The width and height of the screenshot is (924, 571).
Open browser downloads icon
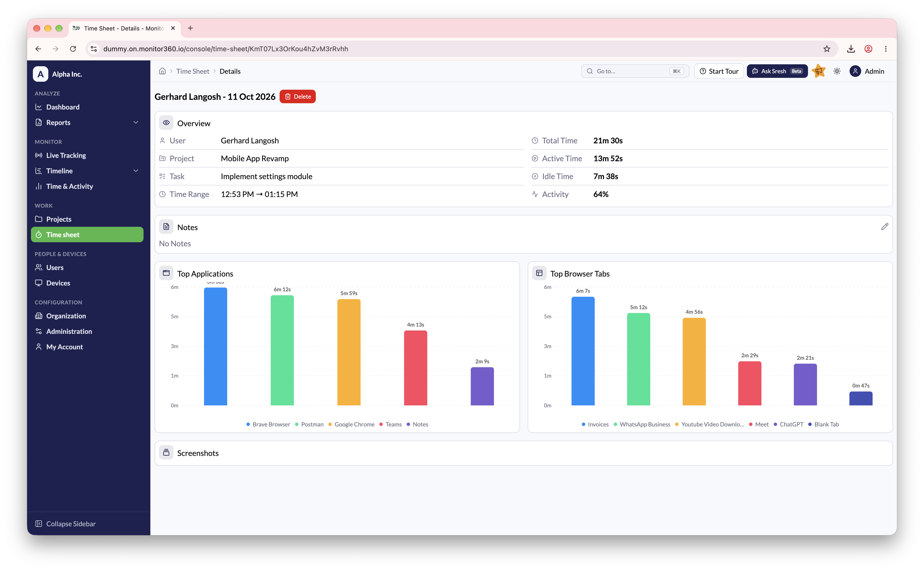(851, 49)
